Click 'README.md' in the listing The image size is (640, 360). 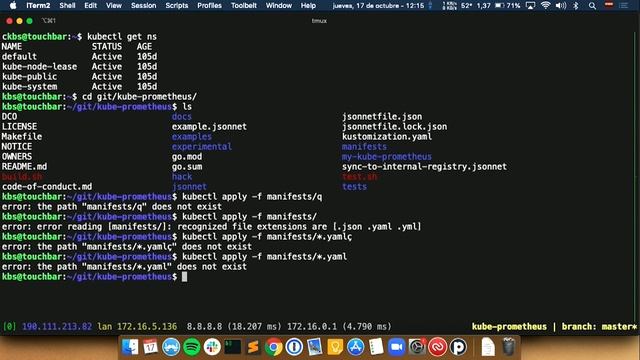pyautogui.click(x=24, y=167)
